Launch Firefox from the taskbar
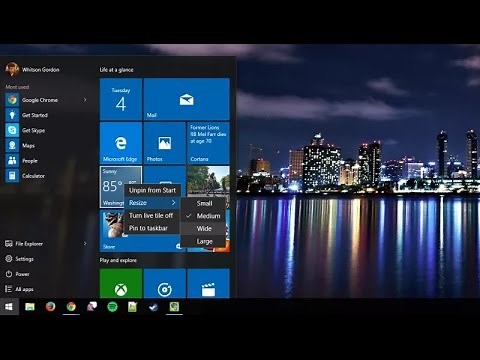 (x=50, y=307)
